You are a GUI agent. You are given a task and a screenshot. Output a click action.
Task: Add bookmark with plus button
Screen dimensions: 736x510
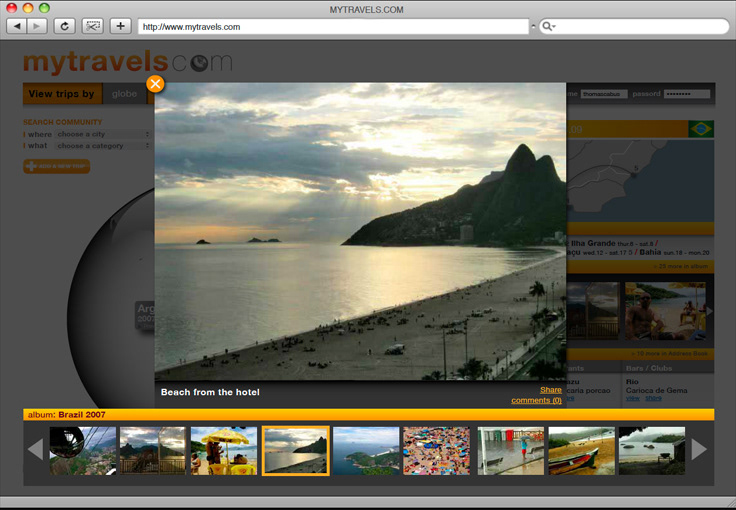click(120, 26)
